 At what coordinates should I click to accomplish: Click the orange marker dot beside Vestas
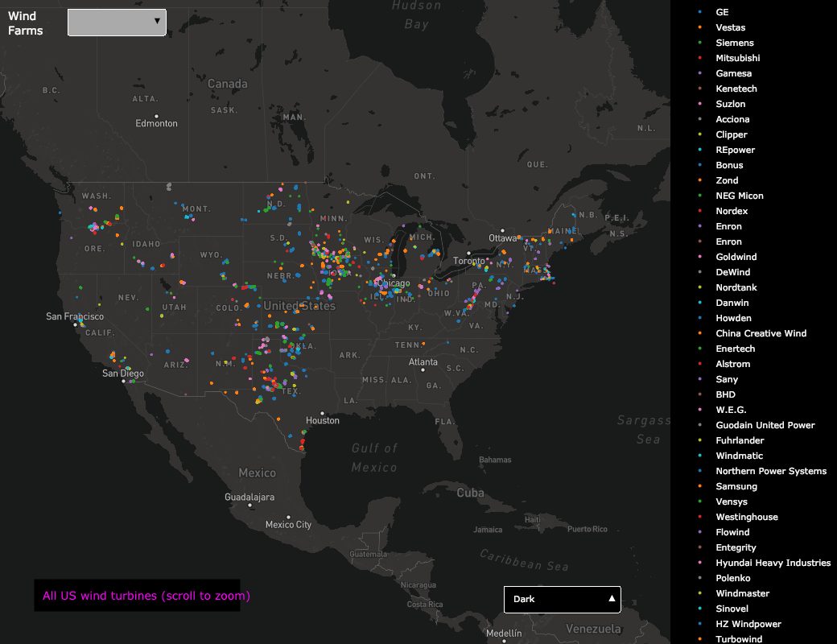point(700,27)
